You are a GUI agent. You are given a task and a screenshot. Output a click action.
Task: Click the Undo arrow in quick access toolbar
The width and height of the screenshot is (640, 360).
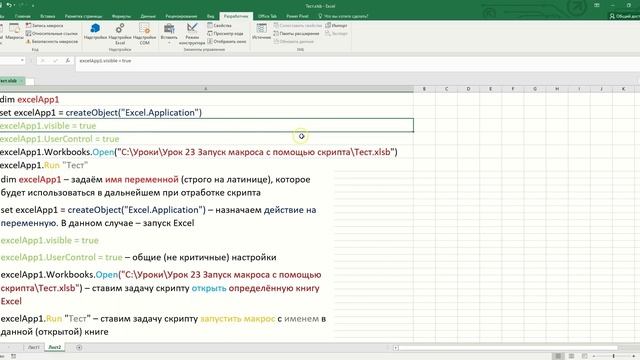(9, 5)
